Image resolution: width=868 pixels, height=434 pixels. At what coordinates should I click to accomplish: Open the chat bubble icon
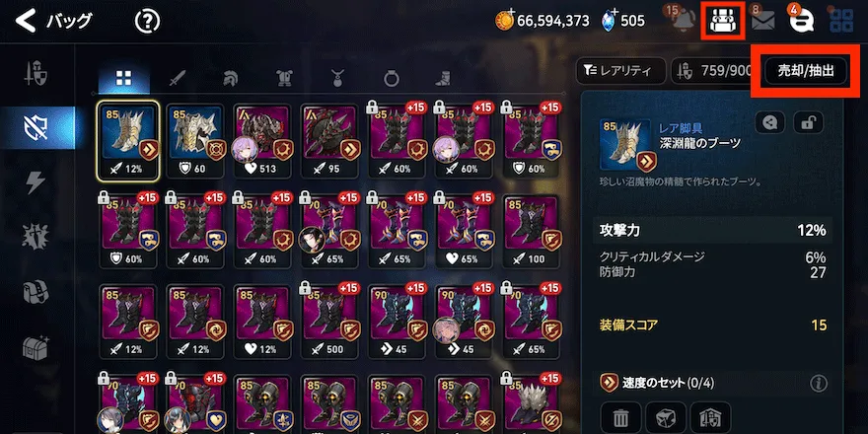(801, 21)
